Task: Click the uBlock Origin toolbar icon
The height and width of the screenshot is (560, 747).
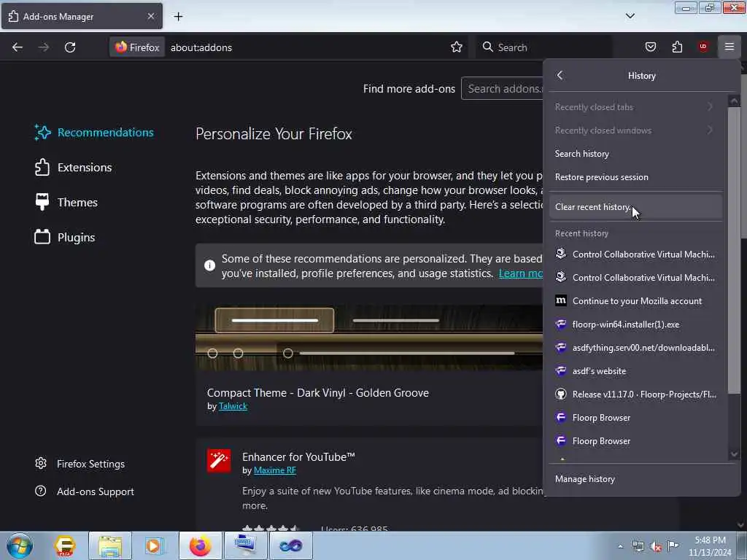Action: [x=703, y=47]
